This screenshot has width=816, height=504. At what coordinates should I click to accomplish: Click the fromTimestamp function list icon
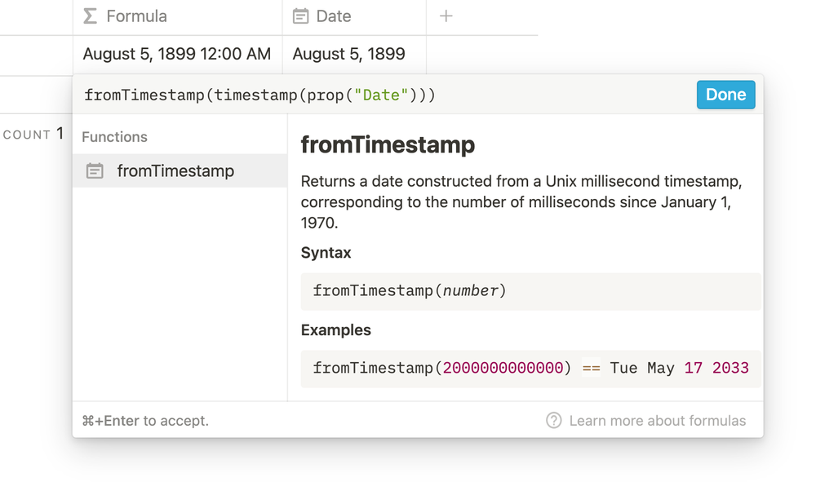point(95,171)
